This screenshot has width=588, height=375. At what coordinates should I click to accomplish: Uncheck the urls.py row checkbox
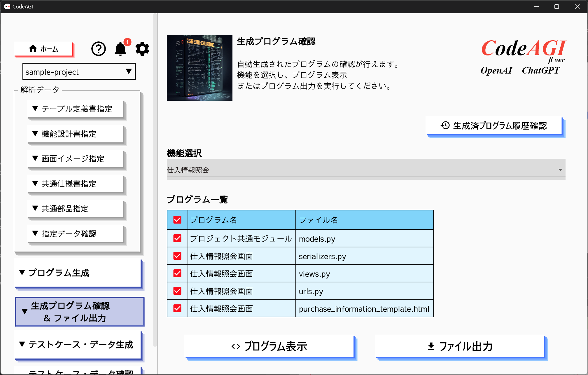[177, 291]
